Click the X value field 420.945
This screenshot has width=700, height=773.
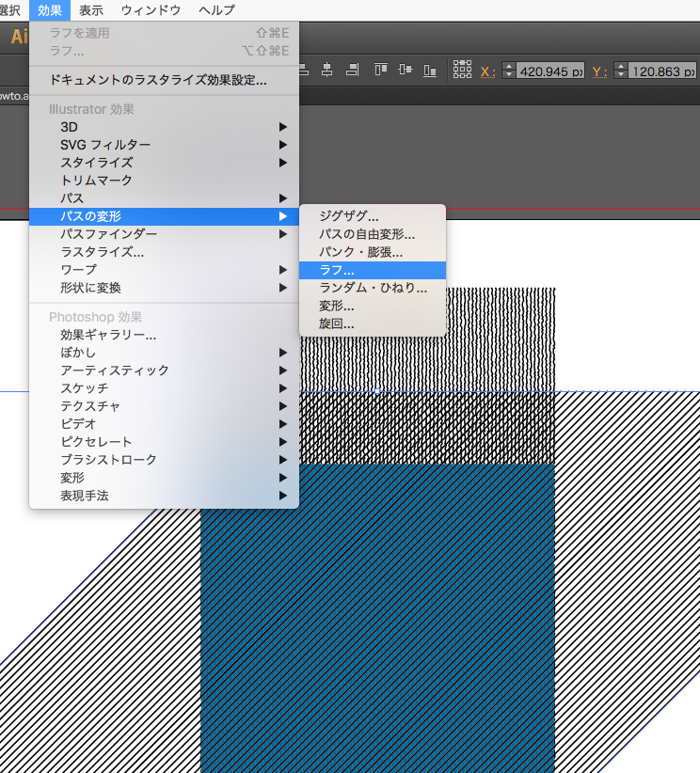[x=550, y=71]
